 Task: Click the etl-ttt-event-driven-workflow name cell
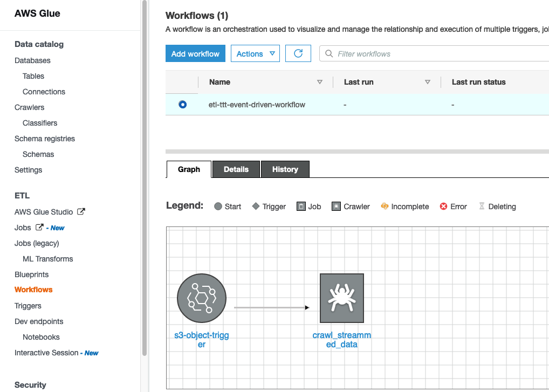pyautogui.click(x=257, y=105)
